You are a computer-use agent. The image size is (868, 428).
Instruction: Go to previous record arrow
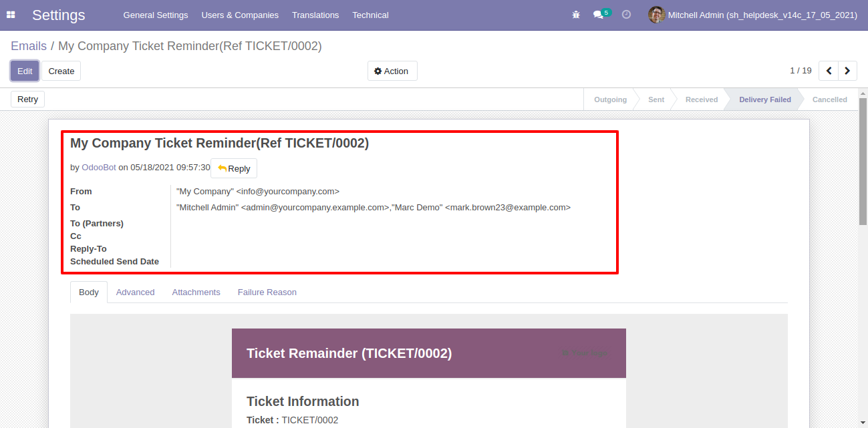click(x=829, y=71)
